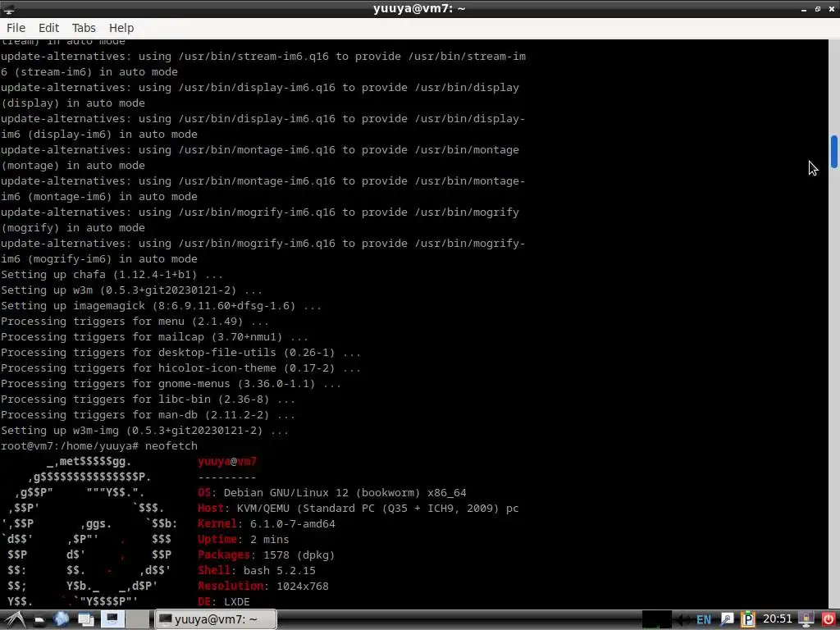The height and width of the screenshot is (630, 840).
Task: Click the '(montage) in auto mode' line
Action: [73, 165]
